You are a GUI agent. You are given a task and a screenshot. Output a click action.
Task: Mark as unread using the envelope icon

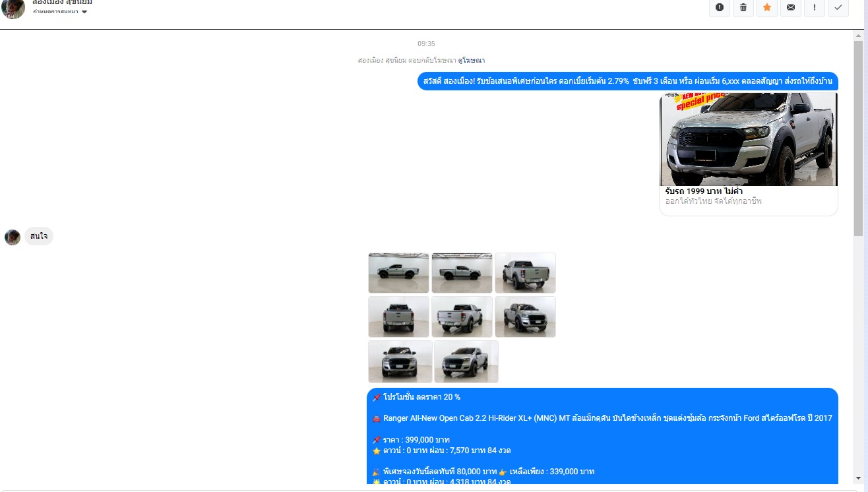pos(791,7)
